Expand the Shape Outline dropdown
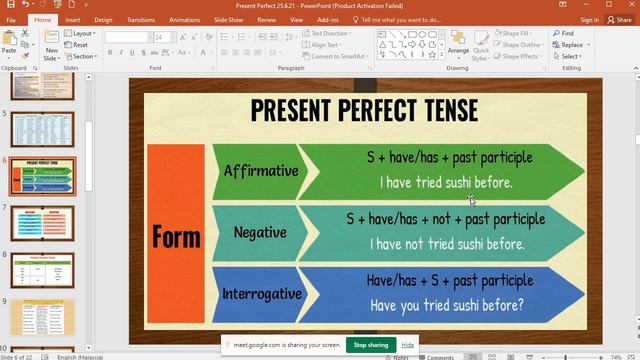This screenshot has width=640, height=360. [518, 44]
